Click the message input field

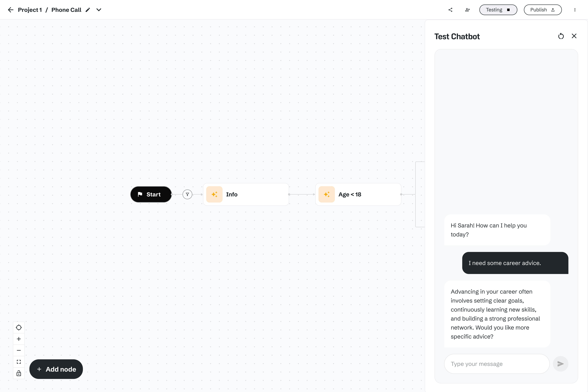[496, 364]
